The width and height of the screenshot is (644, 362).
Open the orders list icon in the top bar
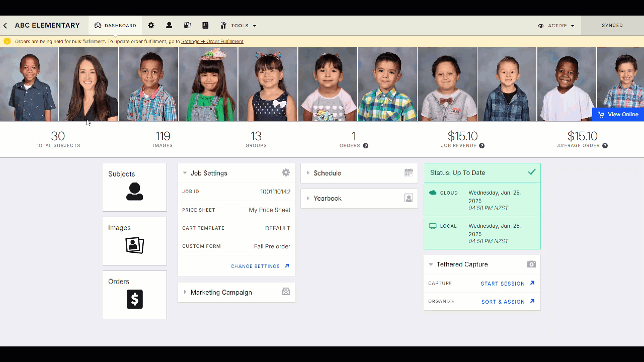[205, 25]
